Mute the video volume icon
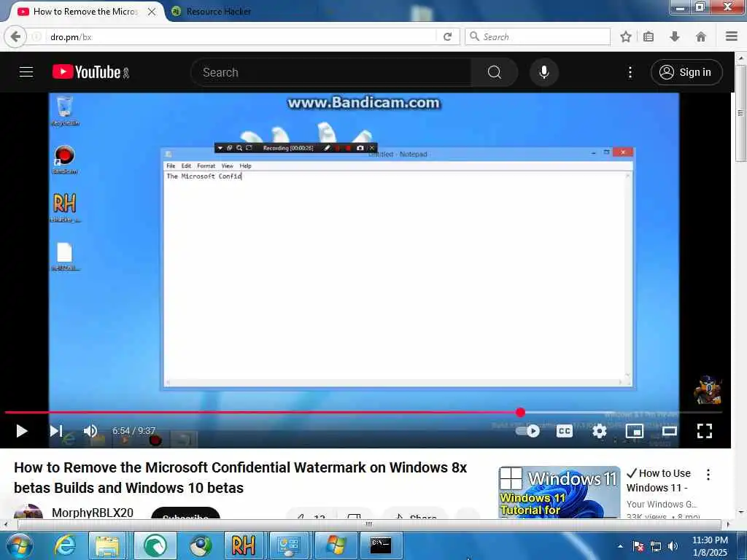The height and width of the screenshot is (560, 747). pyautogui.click(x=90, y=431)
